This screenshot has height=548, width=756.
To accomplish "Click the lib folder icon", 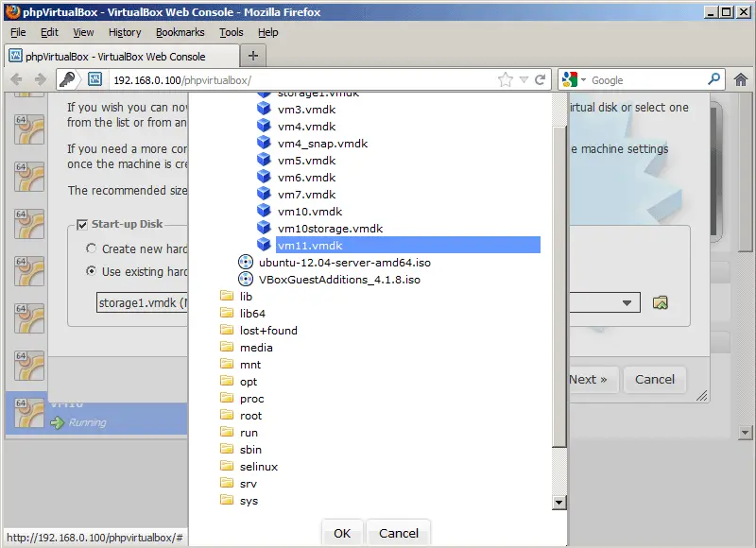I will coord(227,296).
